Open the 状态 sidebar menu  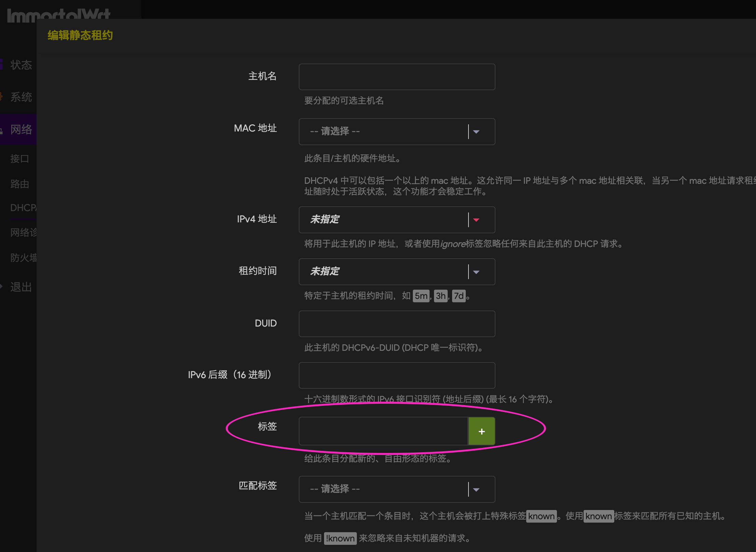click(21, 65)
